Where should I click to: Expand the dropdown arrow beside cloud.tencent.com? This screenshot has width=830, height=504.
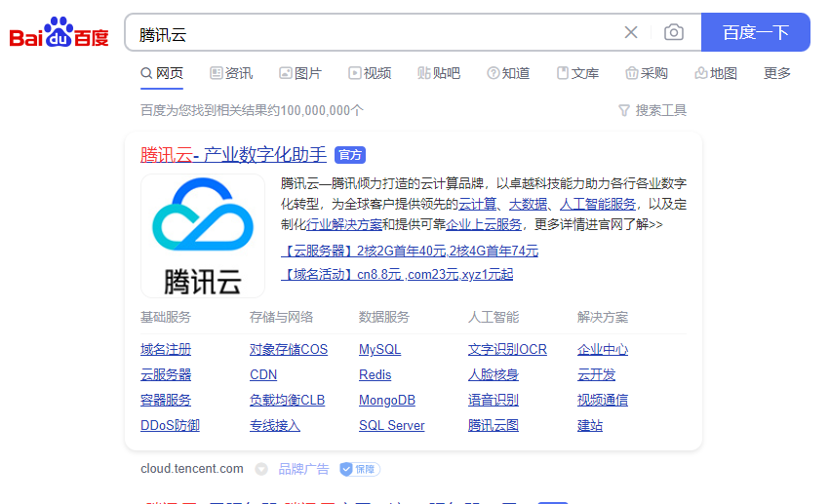[261, 469]
